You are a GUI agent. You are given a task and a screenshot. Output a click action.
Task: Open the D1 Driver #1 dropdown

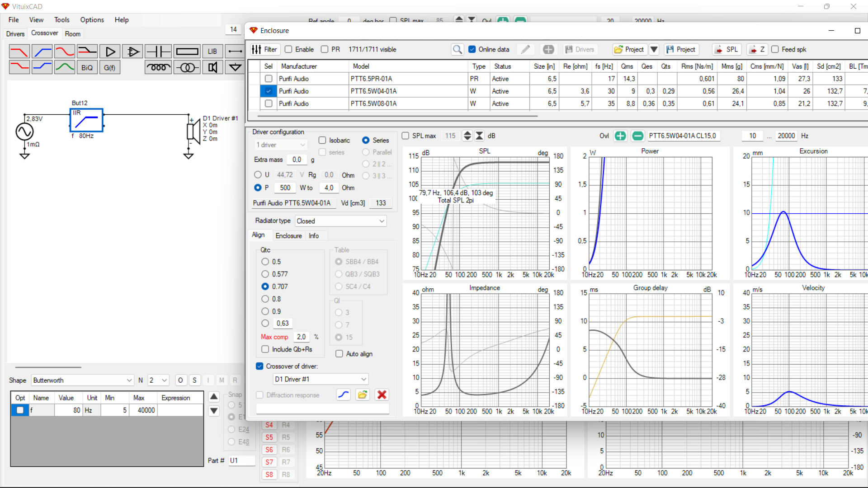(321, 379)
